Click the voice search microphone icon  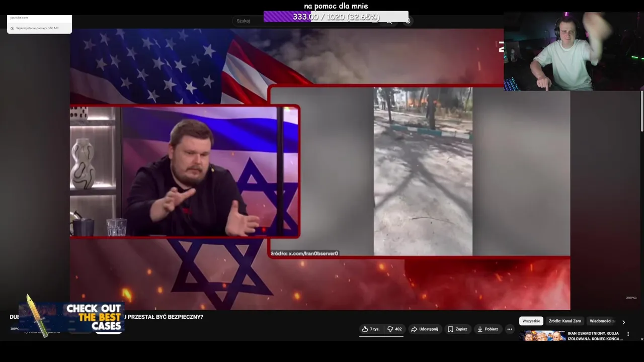(x=408, y=21)
